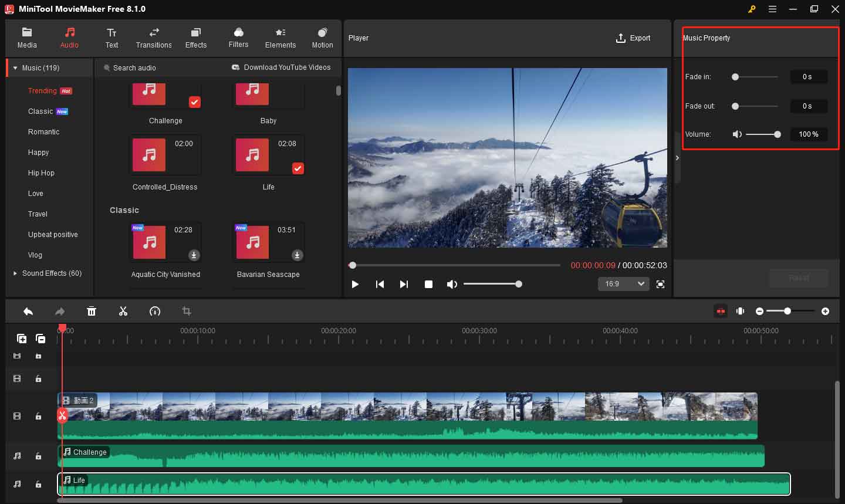The height and width of the screenshot is (504, 845).
Task: Open the Motion tab
Action: coord(322,38)
